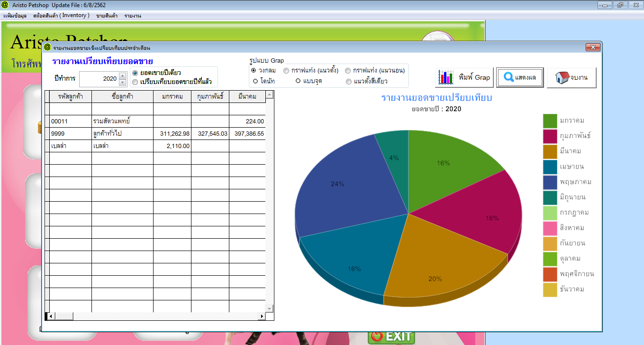Select the cell รวมสัตวแพทย์
The image size is (644, 345).
tap(122, 121)
